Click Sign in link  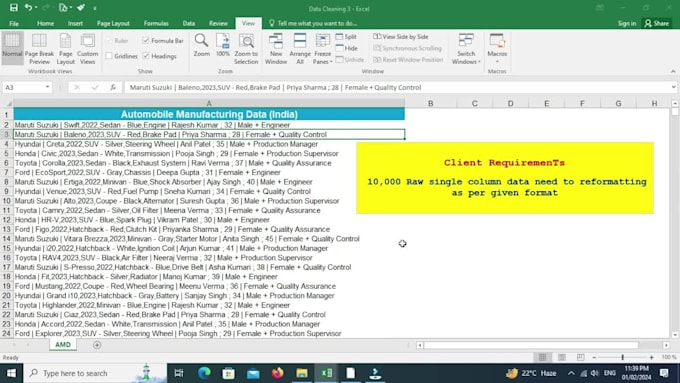point(627,23)
